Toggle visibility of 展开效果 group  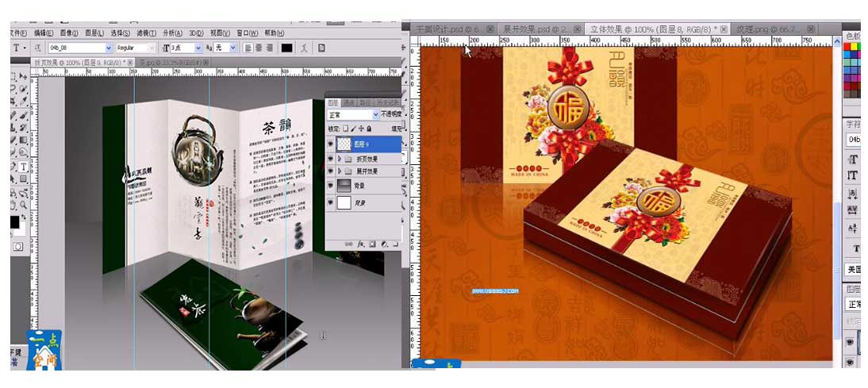coord(331,171)
